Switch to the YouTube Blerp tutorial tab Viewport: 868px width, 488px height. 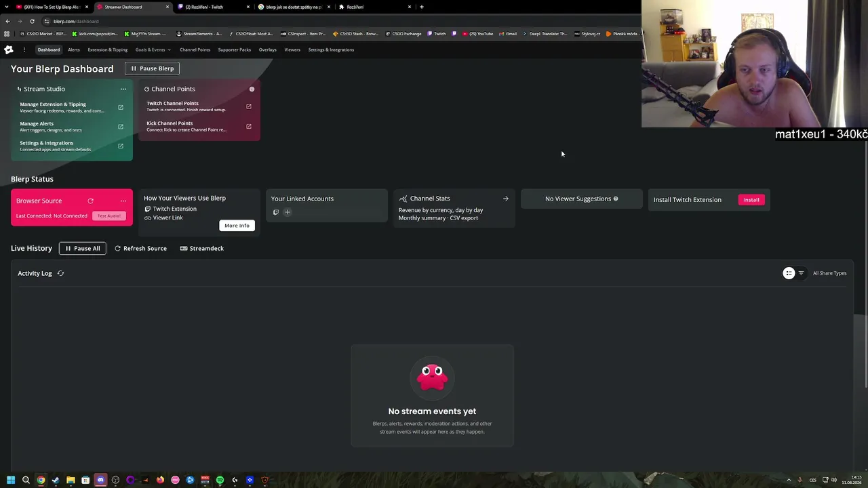pos(52,7)
